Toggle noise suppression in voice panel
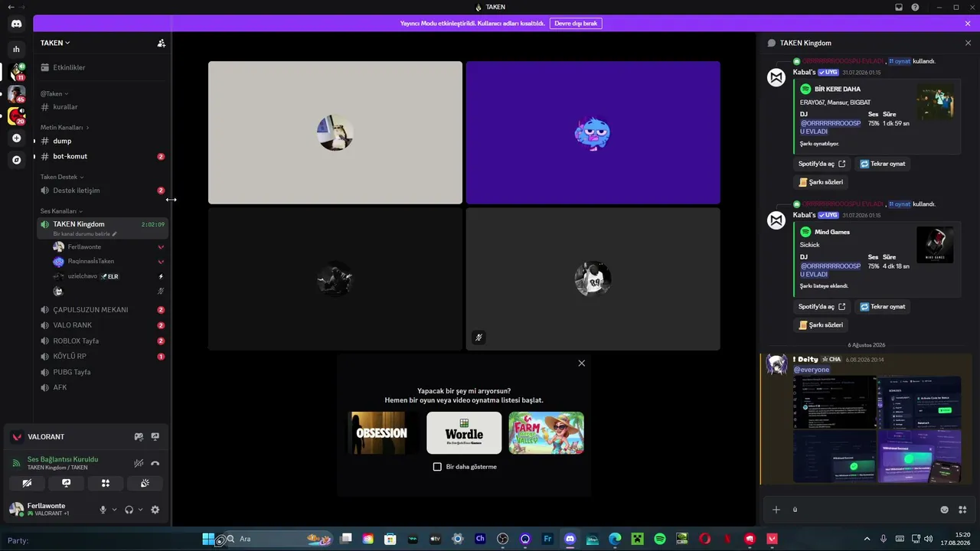 139,463
